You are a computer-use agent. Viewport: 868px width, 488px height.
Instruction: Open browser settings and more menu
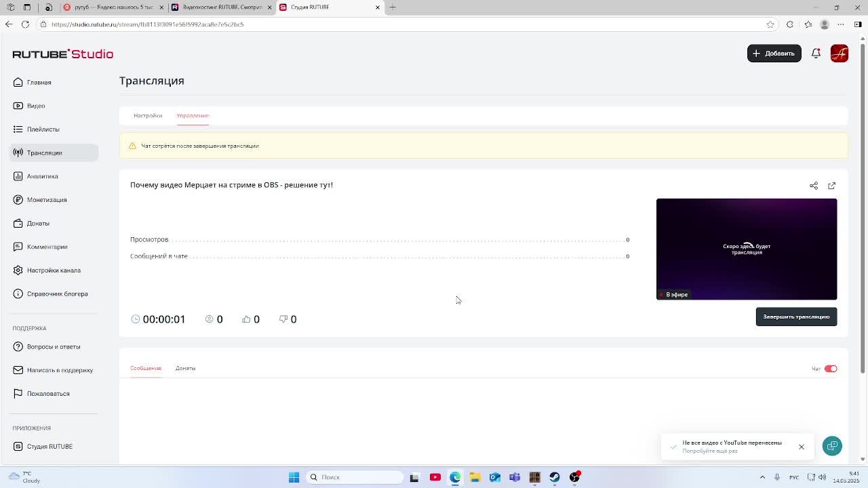tap(841, 24)
